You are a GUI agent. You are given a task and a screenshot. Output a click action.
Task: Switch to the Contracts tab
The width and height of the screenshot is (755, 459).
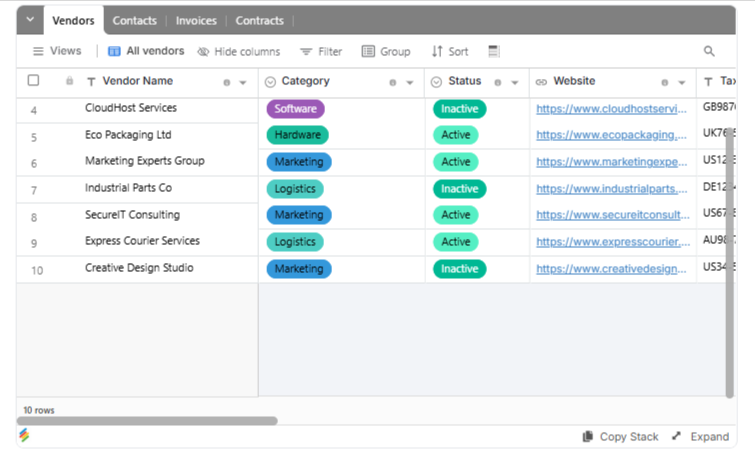pyautogui.click(x=260, y=21)
